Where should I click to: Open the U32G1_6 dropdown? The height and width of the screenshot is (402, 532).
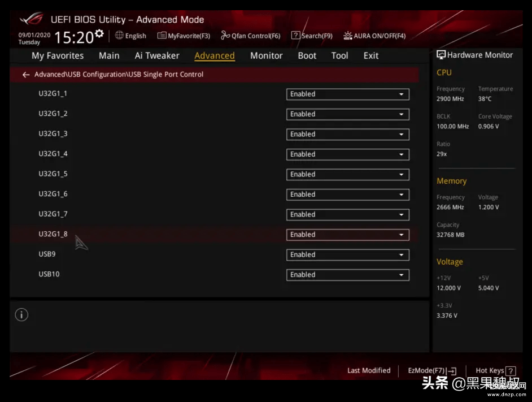(348, 194)
